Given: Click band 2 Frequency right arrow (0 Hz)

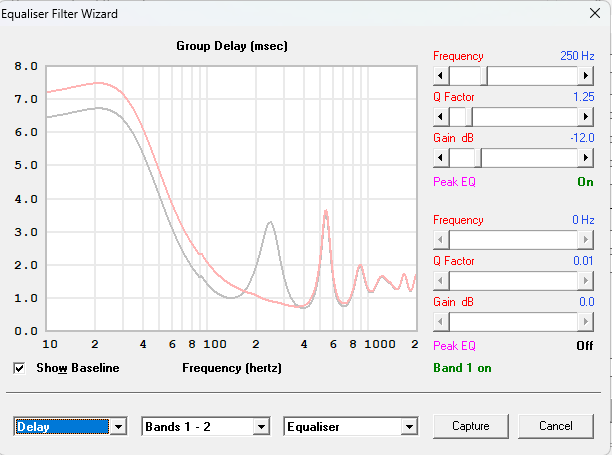Looking at the screenshot, I should click(585, 239).
